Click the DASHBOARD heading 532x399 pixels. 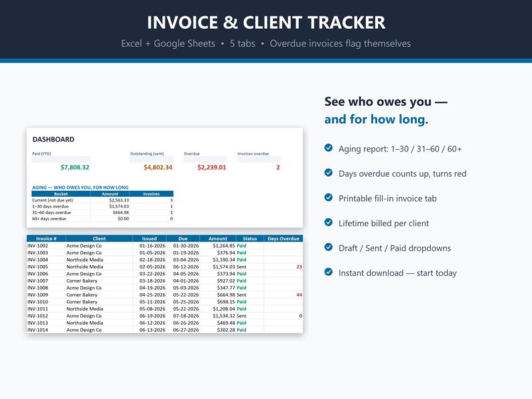(x=54, y=139)
